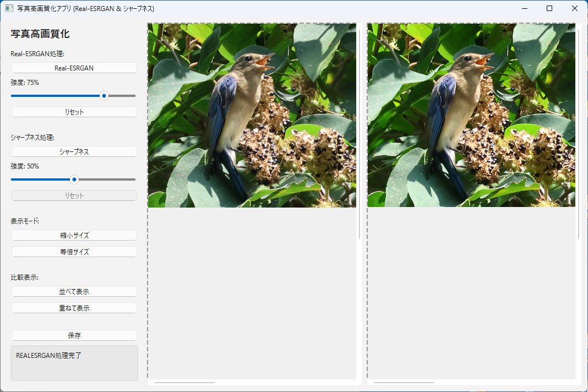Minimize the 写真高画質化アプリ window

click(525, 8)
